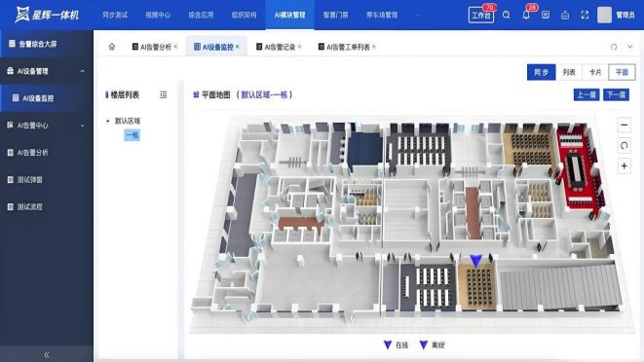Click the 同步 button
The height and width of the screenshot is (362, 644).
point(542,72)
